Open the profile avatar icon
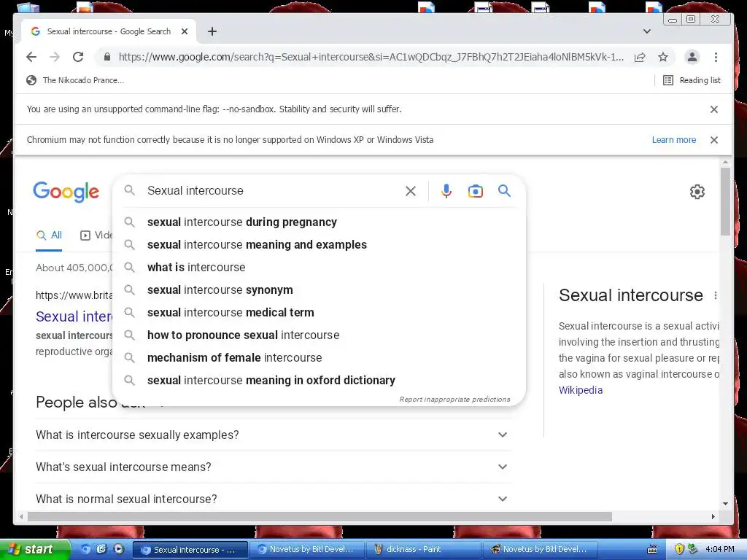Screen dimensions: 747x560 pos(692,57)
